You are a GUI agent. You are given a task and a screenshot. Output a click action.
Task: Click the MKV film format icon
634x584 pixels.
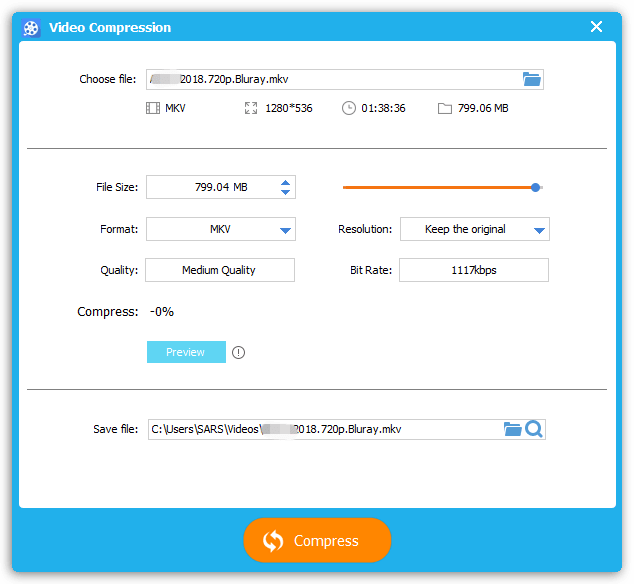pyautogui.click(x=153, y=108)
